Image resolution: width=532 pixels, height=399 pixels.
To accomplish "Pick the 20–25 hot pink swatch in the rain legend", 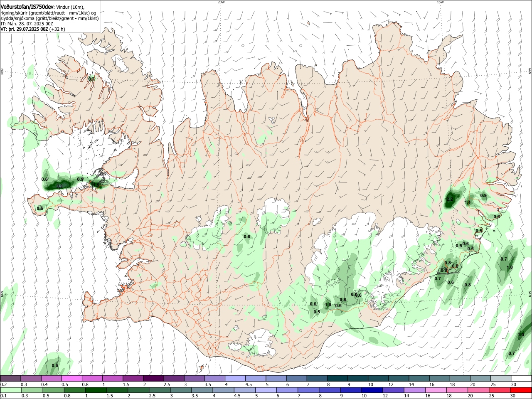I will tap(478, 390).
